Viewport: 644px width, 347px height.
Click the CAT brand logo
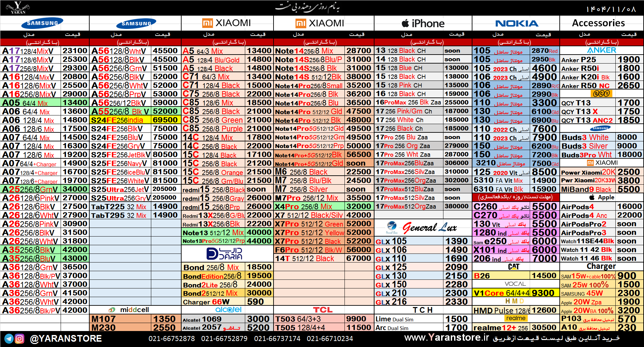click(x=514, y=267)
